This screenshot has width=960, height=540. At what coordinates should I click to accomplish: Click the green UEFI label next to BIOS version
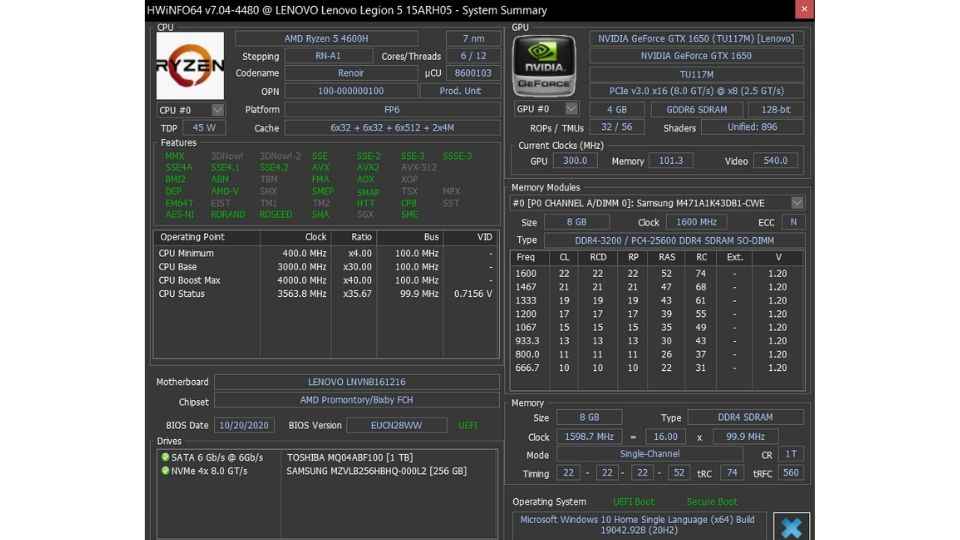(468, 425)
